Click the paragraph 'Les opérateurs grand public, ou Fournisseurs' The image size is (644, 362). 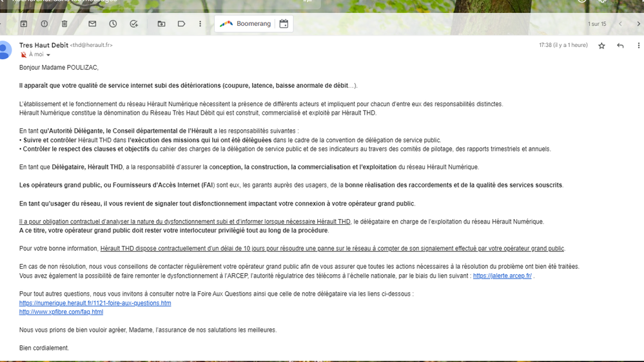coord(291,185)
